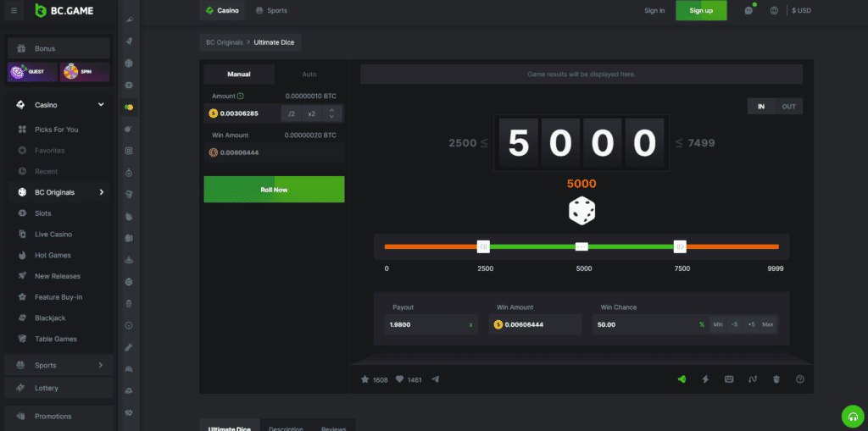Screen dimensions: 868x431
Task: Click the highlighted green-yellow mini sidebar icon
Action: click(129, 107)
